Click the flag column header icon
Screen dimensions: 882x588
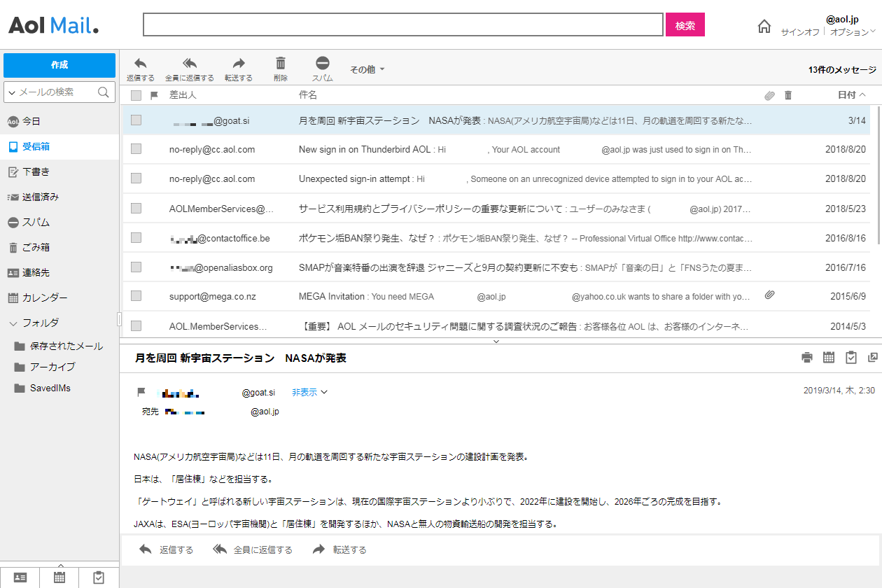(x=155, y=95)
